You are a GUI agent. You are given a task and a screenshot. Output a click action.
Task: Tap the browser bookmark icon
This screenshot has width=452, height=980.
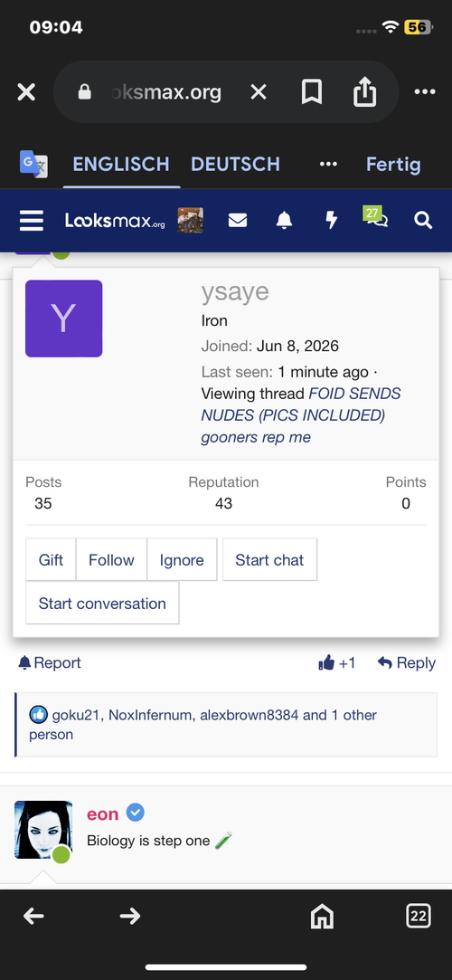point(312,92)
